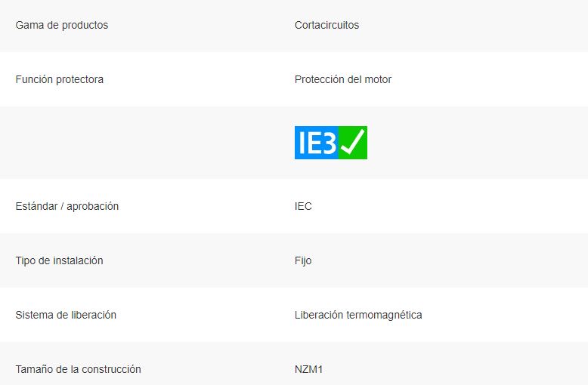The width and height of the screenshot is (588, 385).
Task: Click the 'Cortacircuitos' value text
Action: pos(326,25)
